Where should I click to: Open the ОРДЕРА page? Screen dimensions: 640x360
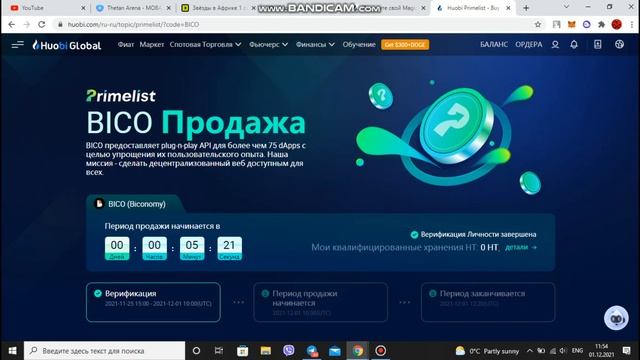coord(529,44)
